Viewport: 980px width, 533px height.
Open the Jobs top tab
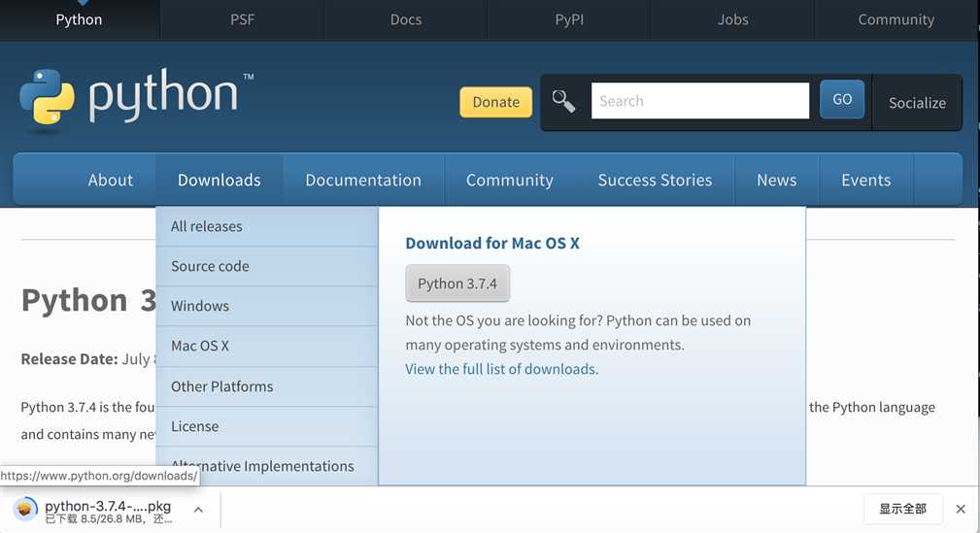(733, 20)
